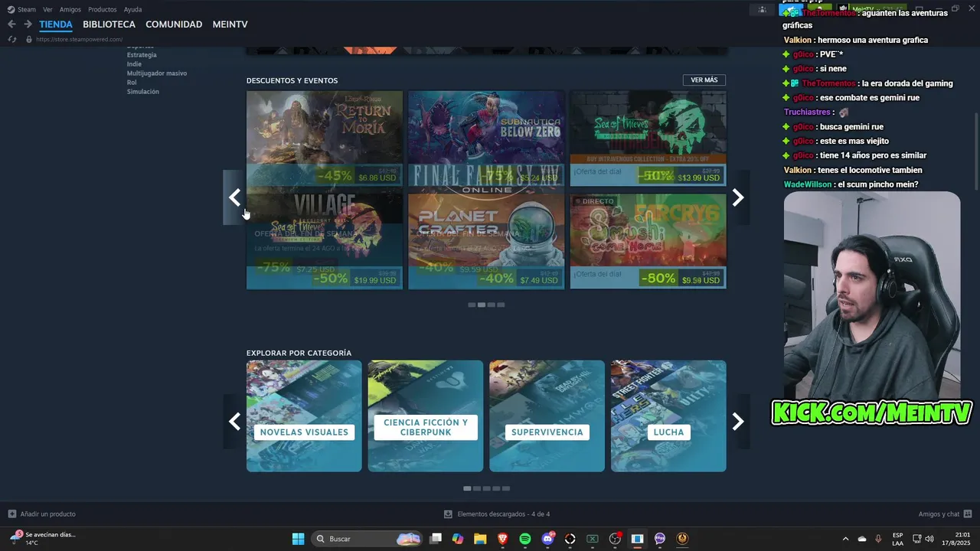This screenshot has width=980, height=551.
Task: Launch Copilot from the taskbar
Action: click(x=458, y=539)
